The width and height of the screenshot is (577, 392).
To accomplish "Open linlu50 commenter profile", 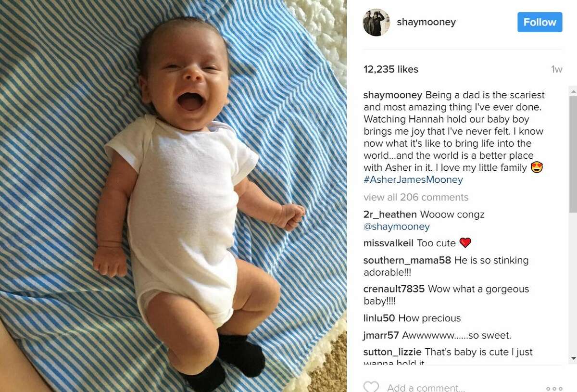I will 379,318.
